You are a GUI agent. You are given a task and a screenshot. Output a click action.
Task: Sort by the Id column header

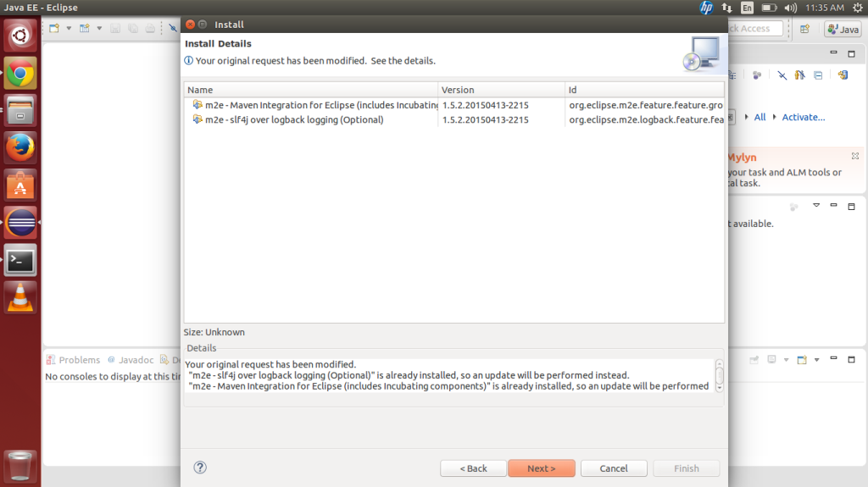pyautogui.click(x=644, y=90)
